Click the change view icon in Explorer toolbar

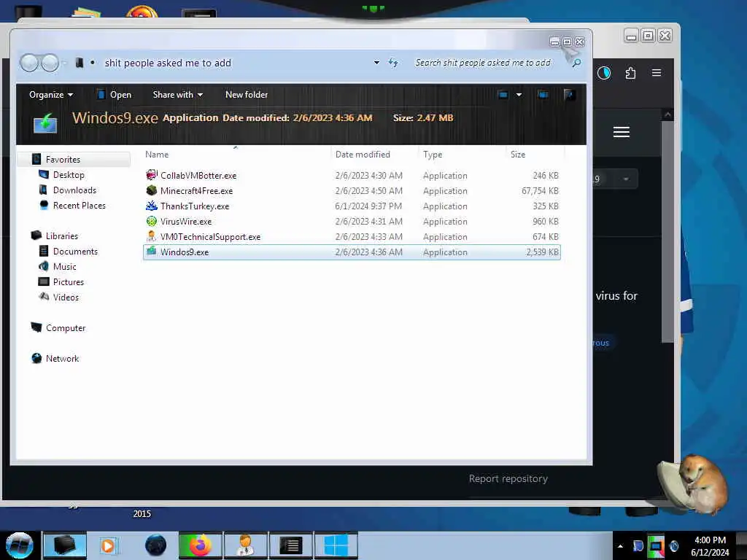pos(503,95)
